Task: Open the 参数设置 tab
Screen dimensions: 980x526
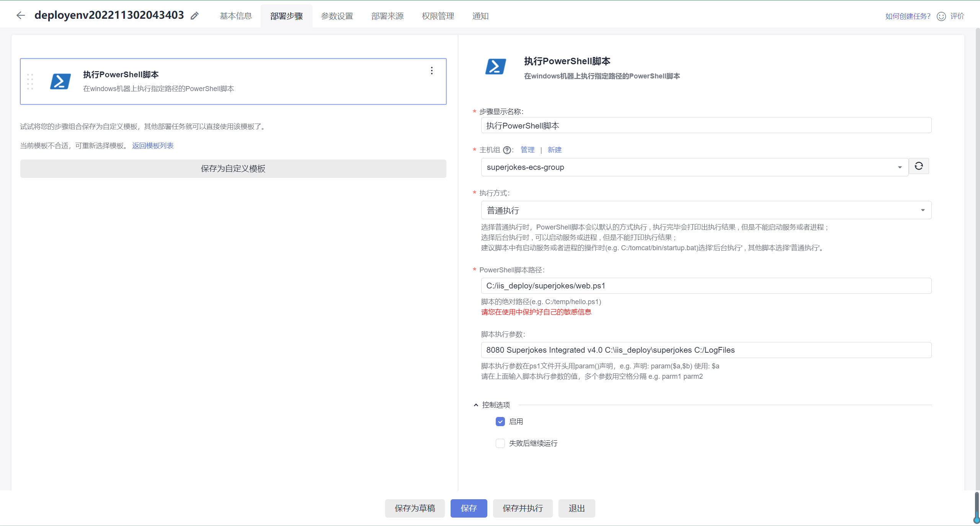Action: (x=337, y=16)
